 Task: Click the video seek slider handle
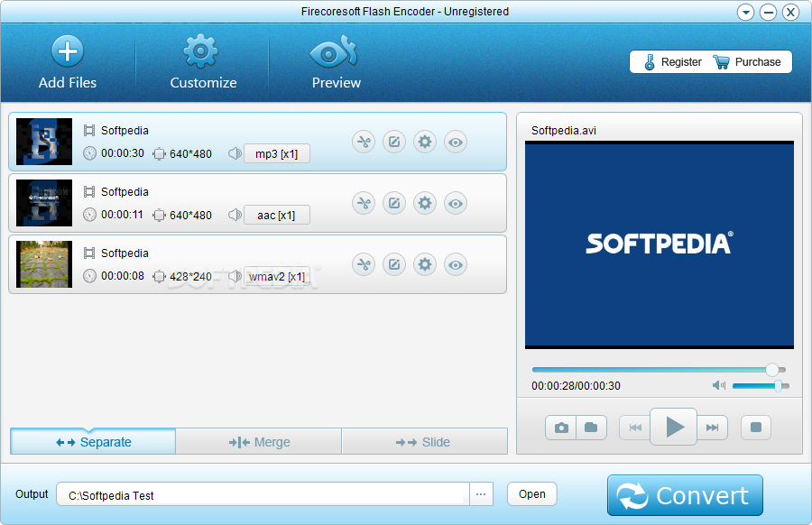pos(772,369)
